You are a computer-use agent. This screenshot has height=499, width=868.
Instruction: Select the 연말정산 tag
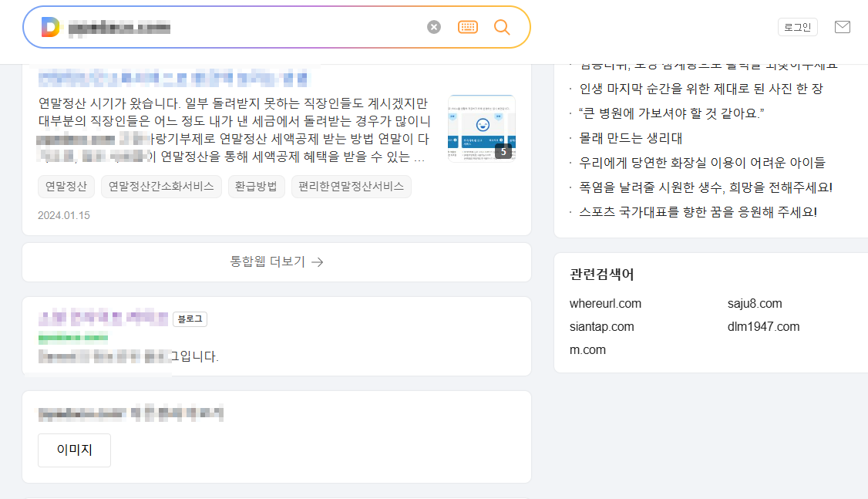66,187
